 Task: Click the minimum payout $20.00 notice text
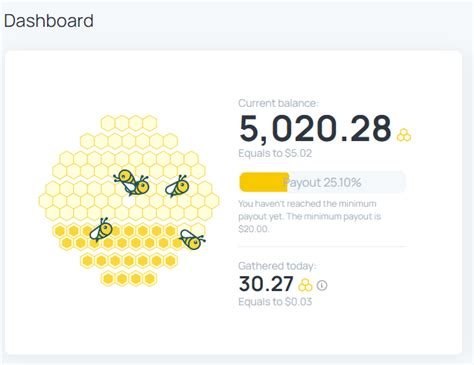(x=309, y=216)
